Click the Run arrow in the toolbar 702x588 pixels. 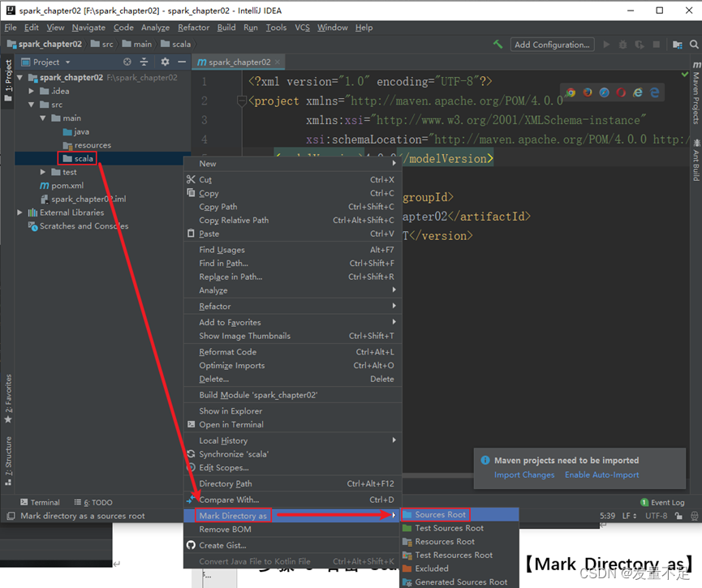606,45
